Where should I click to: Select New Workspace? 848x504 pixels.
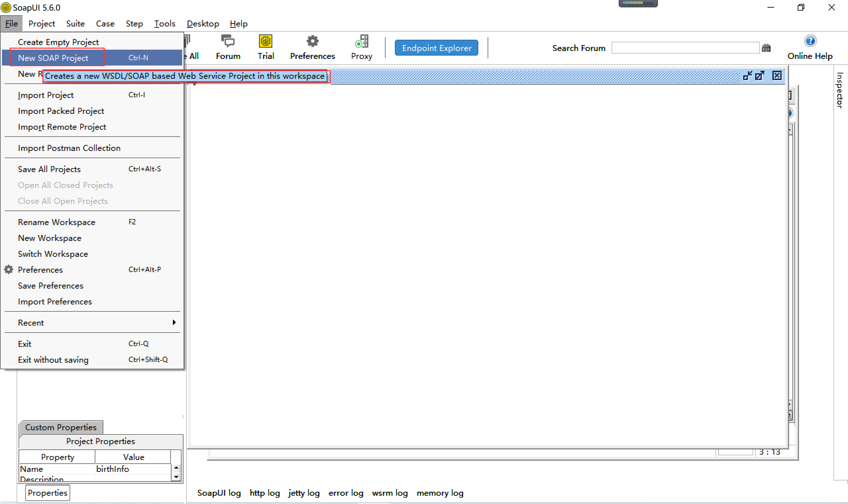pyautogui.click(x=92, y=238)
